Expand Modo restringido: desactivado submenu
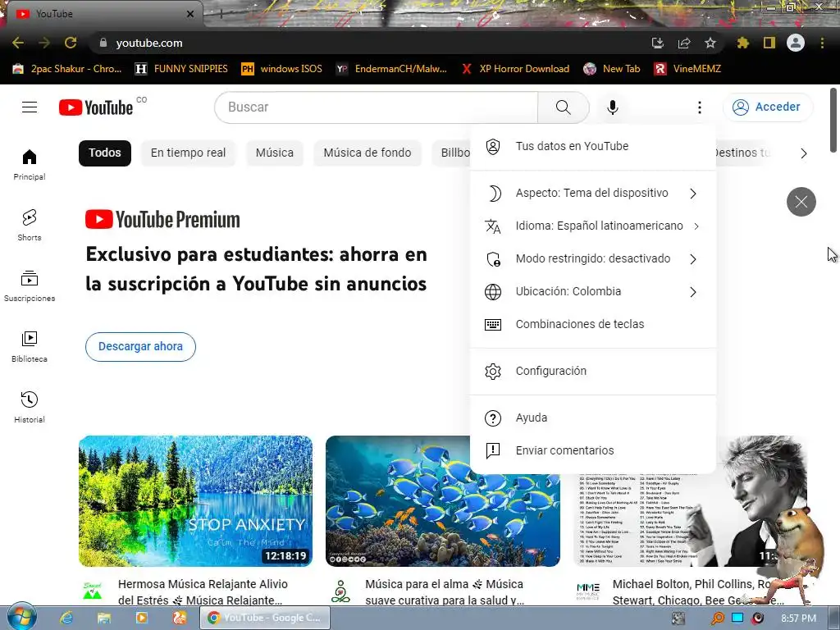Viewport: 840px width, 630px height. 592,258
